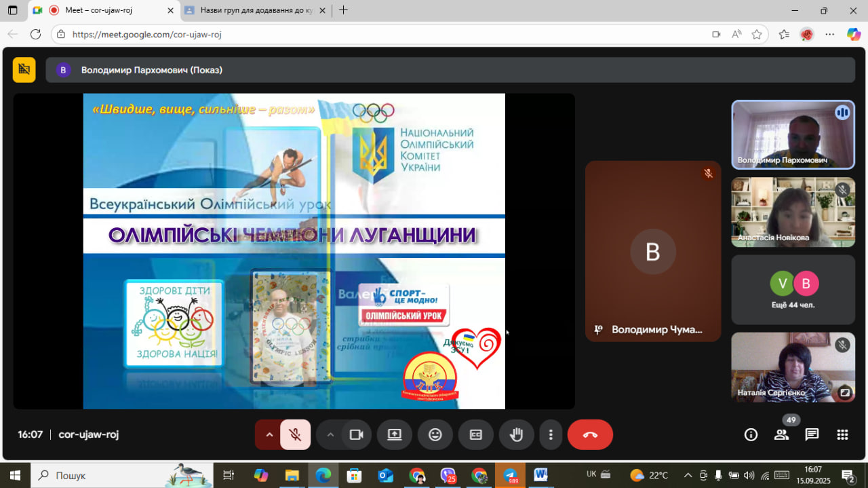Click the 'Ещё 44 чел.' participants tile
Image resolution: width=868 pixels, height=488 pixels.
coord(793,290)
